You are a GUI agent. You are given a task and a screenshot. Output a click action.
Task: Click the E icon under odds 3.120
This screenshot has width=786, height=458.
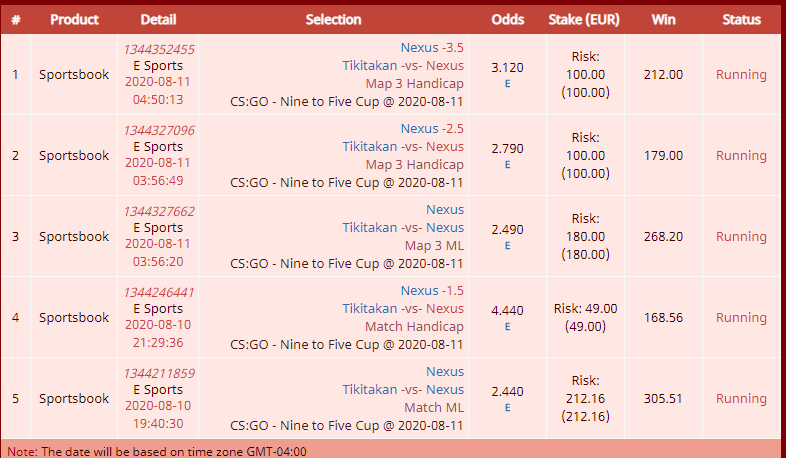(x=507, y=84)
